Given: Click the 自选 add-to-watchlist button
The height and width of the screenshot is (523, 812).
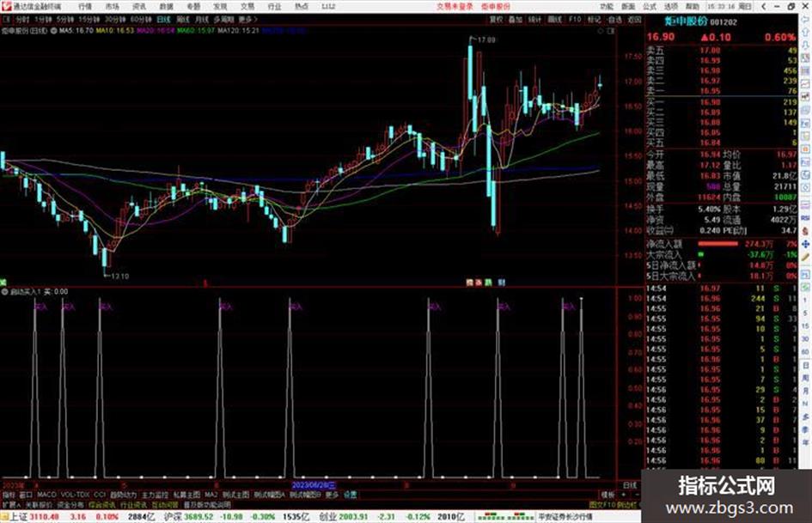Looking at the screenshot, I should tap(614, 19).
